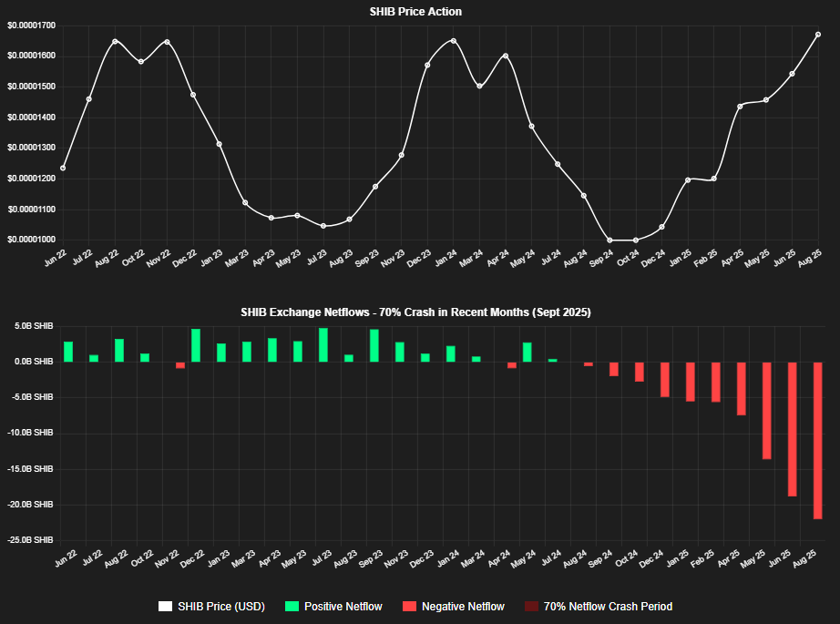The image size is (840, 624).
Task: Select the Apr 24 price data point
Action: pos(506,56)
